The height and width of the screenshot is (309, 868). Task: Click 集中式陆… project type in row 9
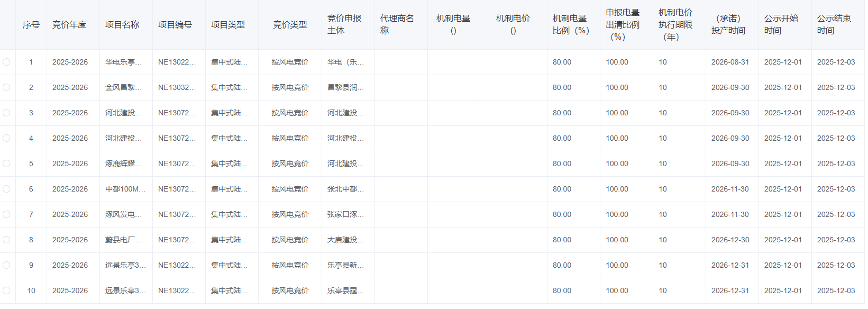[229, 265]
